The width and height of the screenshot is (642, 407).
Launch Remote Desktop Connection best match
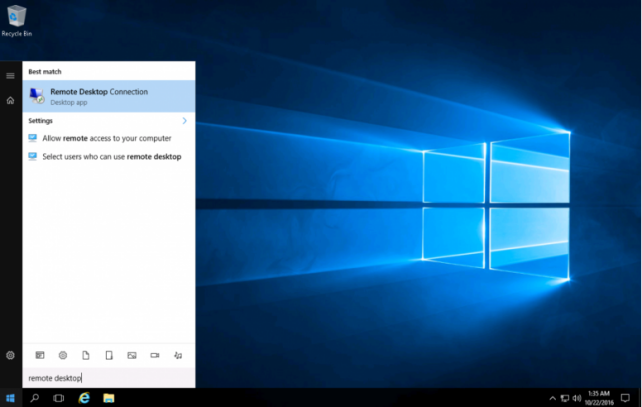[109, 96]
